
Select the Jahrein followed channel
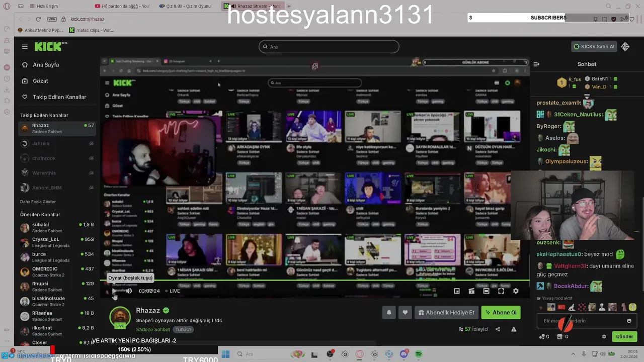click(x=57, y=143)
